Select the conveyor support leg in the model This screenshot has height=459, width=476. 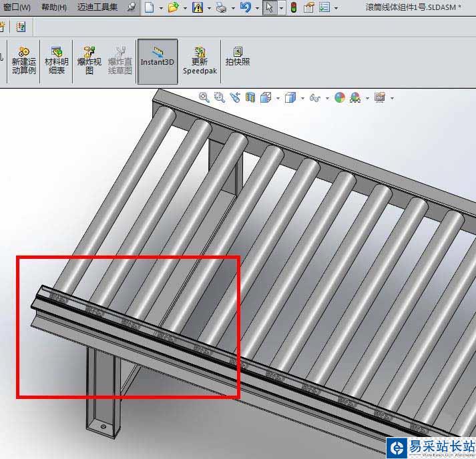[x=103, y=392]
